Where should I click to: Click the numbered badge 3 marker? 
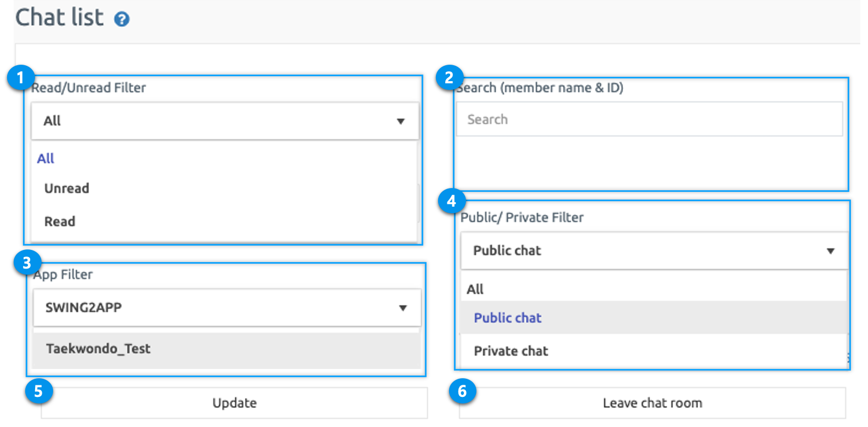click(x=27, y=264)
